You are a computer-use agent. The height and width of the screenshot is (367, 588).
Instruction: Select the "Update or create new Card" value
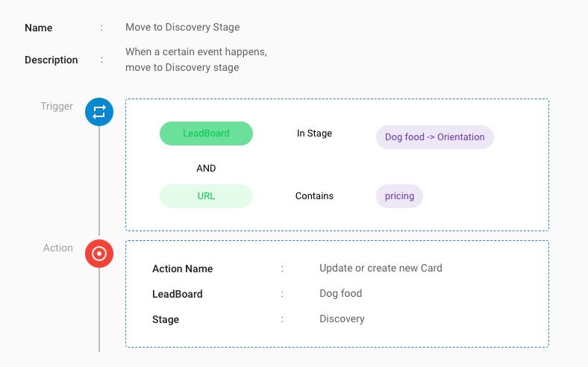pos(381,269)
